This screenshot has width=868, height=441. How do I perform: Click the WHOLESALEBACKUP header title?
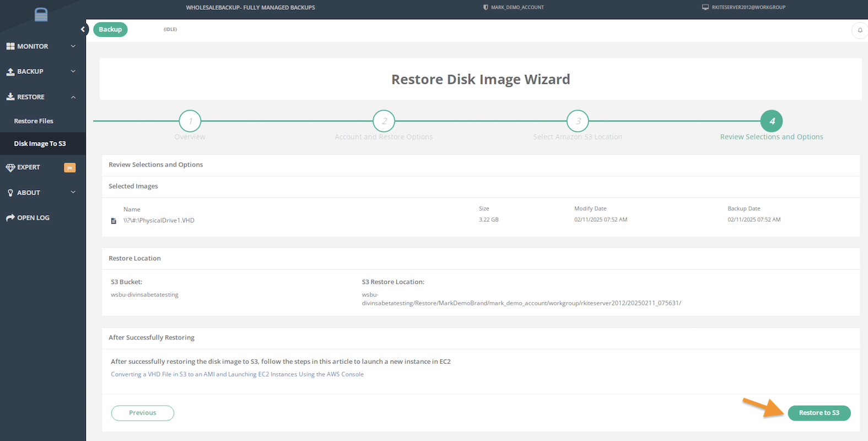click(x=251, y=8)
